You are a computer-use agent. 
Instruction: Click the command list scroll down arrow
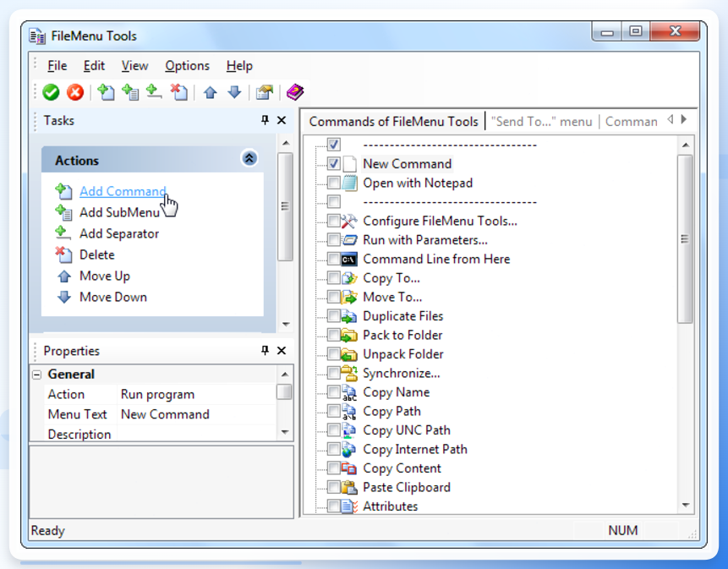[x=686, y=505]
